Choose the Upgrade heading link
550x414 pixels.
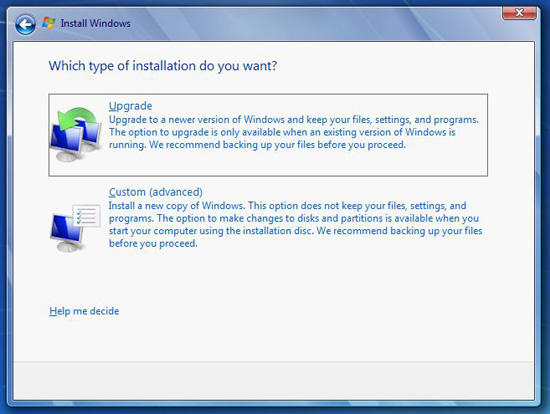(x=130, y=106)
